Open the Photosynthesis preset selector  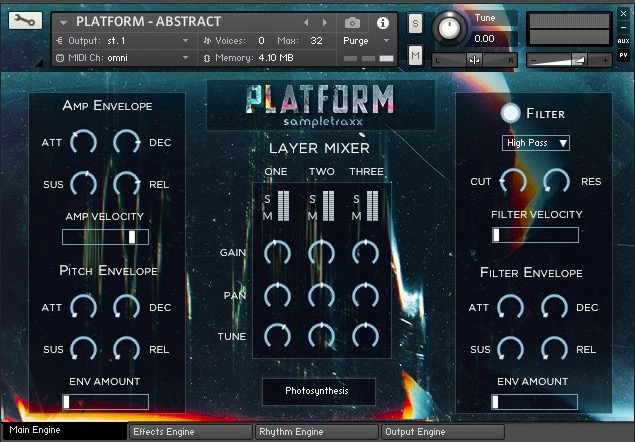pyautogui.click(x=319, y=391)
